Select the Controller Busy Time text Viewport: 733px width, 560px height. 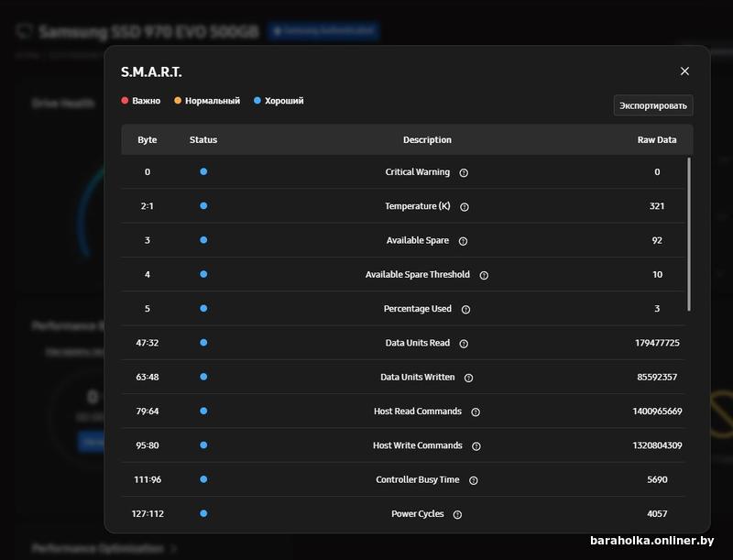pos(418,479)
